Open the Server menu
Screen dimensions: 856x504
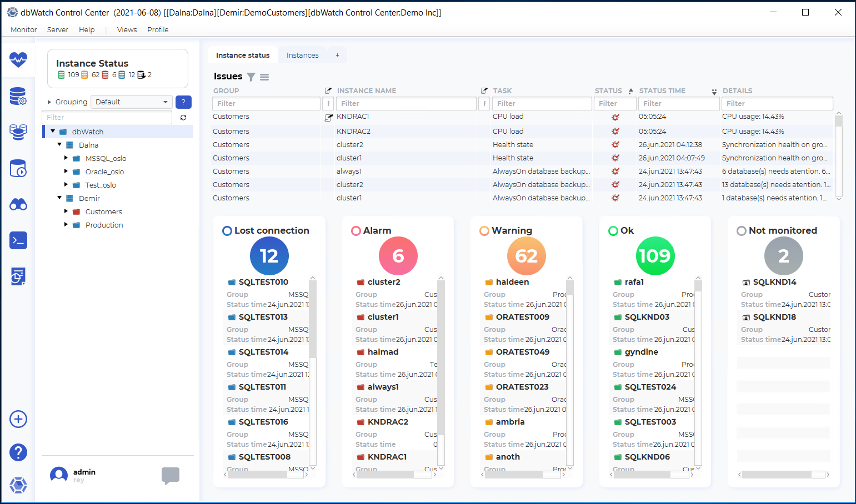pyautogui.click(x=58, y=30)
